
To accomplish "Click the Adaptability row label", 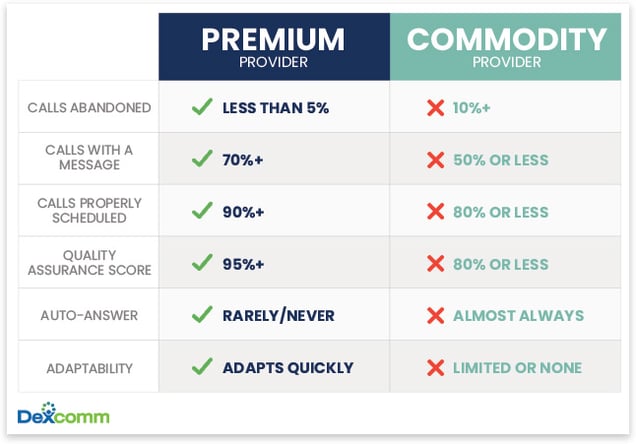I will [89, 368].
